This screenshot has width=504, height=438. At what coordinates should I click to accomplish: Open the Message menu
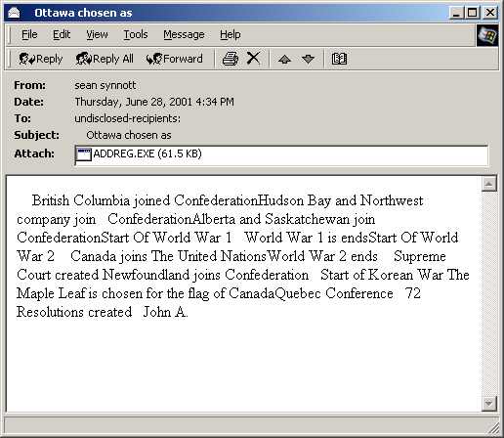184,34
